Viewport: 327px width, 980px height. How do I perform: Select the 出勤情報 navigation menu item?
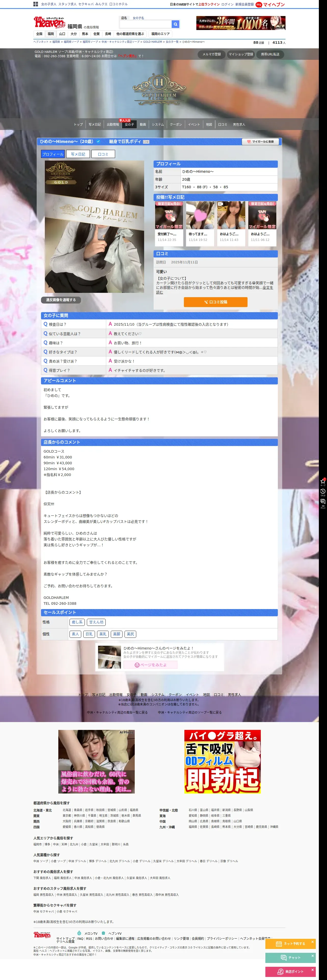[x=113, y=124]
